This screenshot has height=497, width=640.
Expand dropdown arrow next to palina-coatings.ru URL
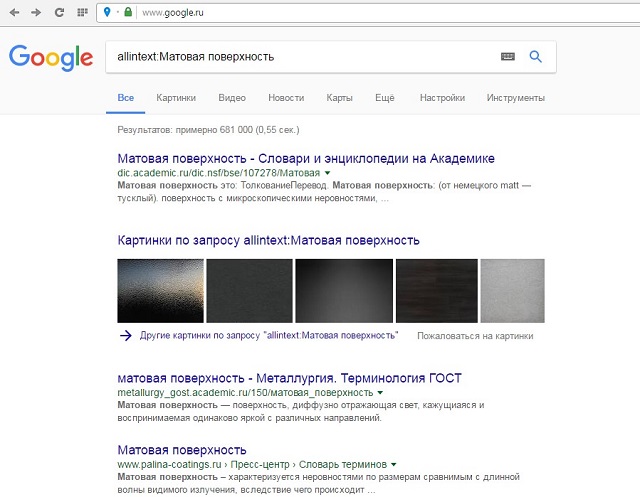point(393,465)
